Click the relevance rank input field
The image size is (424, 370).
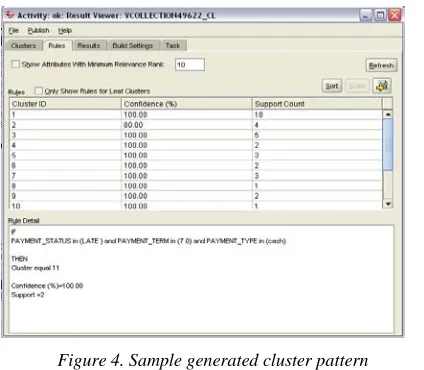pos(190,65)
